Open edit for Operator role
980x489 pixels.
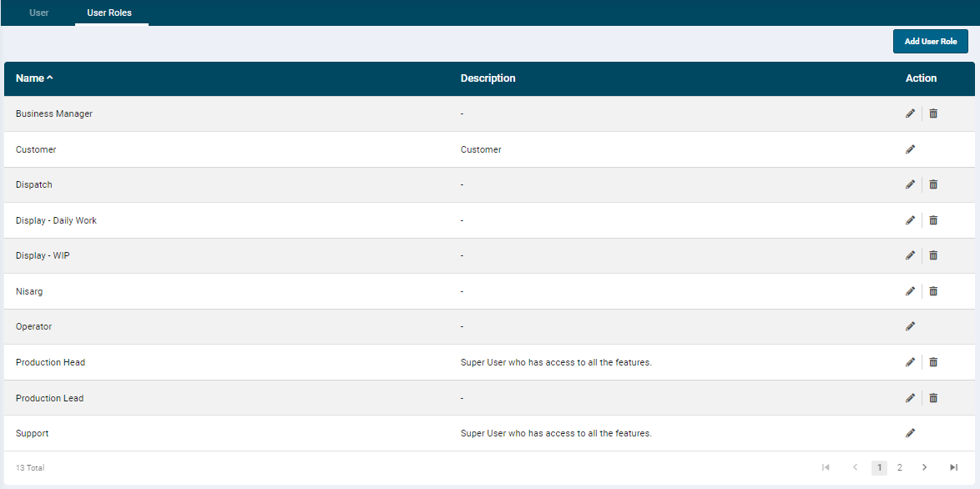point(910,326)
